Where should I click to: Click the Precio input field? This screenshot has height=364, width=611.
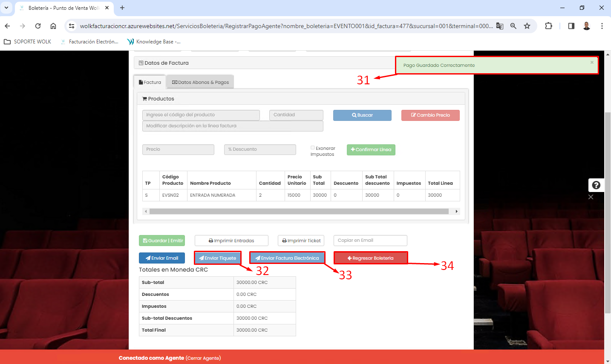pyautogui.click(x=178, y=149)
